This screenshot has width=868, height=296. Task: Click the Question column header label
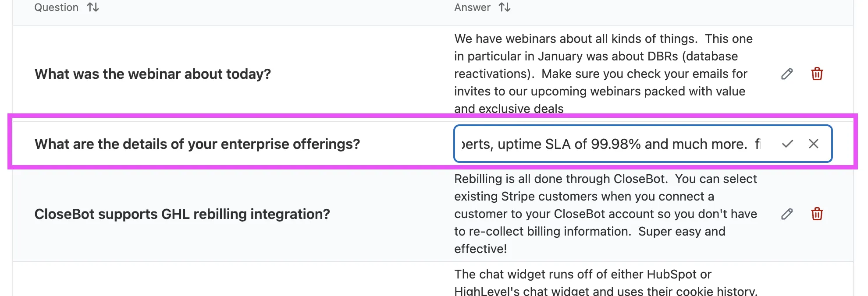56,7
